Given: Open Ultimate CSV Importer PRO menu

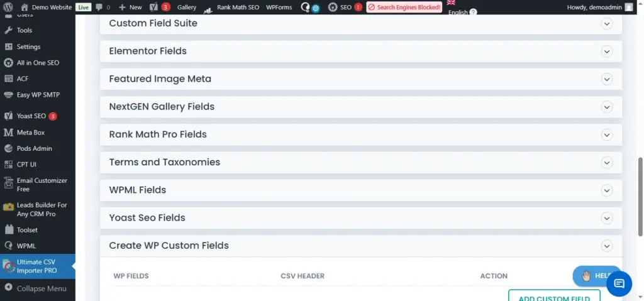Looking at the screenshot, I should 38,266.
